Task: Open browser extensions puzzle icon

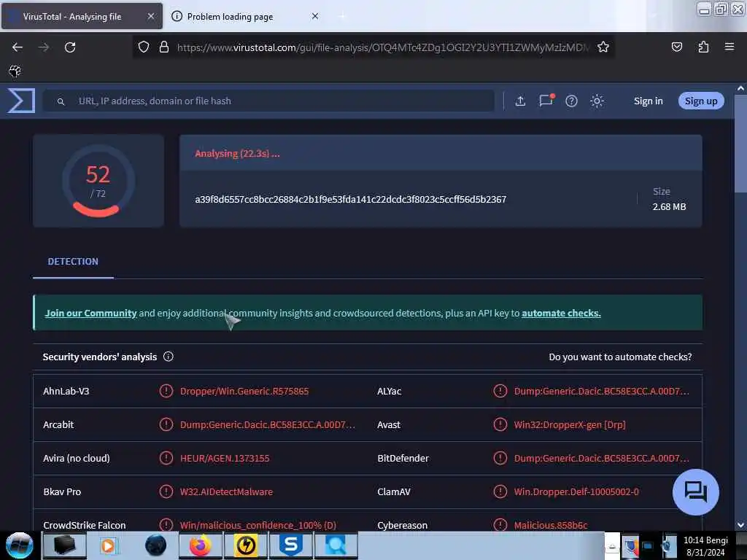Action: pyautogui.click(x=703, y=47)
